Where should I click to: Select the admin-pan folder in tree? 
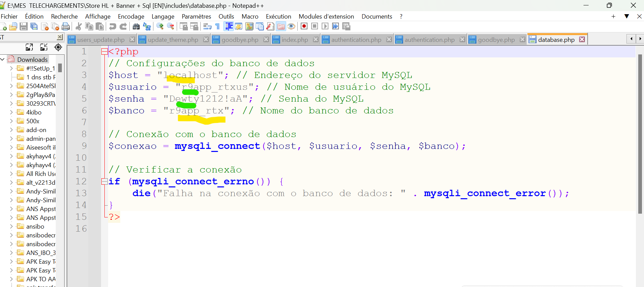pyautogui.click(x=41, y=138)
